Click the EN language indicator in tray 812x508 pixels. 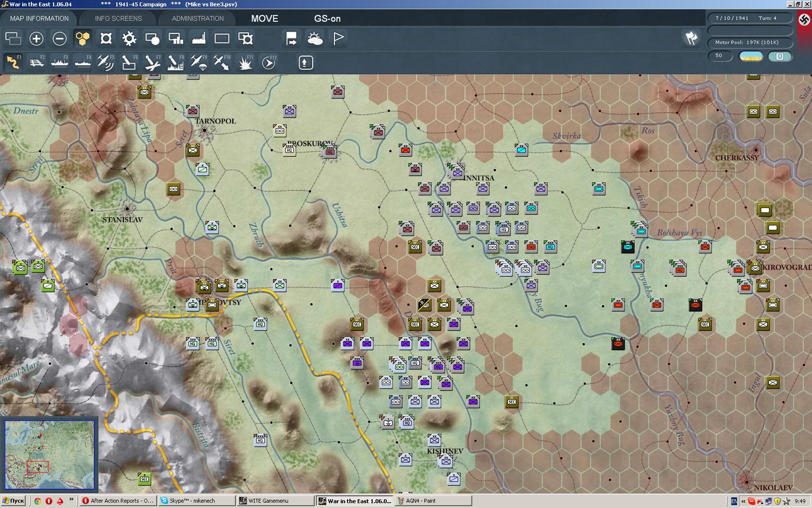pos(734,501)
